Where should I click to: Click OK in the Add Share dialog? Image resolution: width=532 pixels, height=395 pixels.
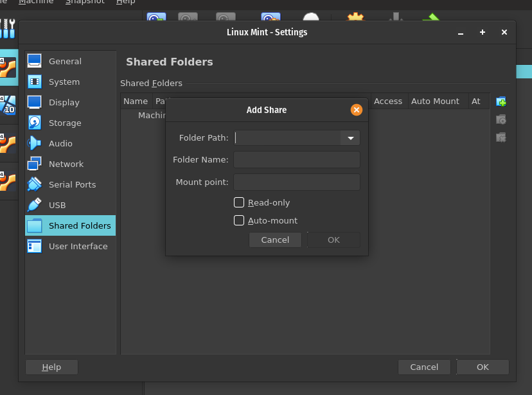point(334,240)
